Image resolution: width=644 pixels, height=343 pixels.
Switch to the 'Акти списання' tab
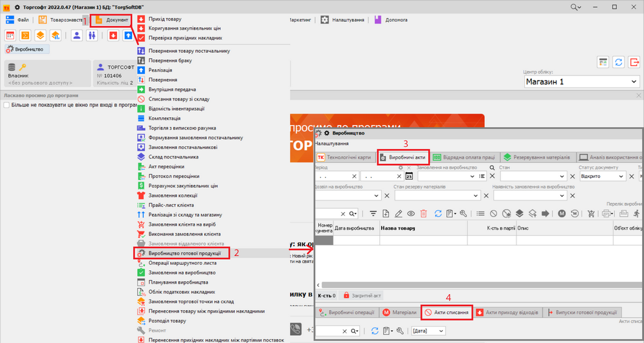[446, 312]
